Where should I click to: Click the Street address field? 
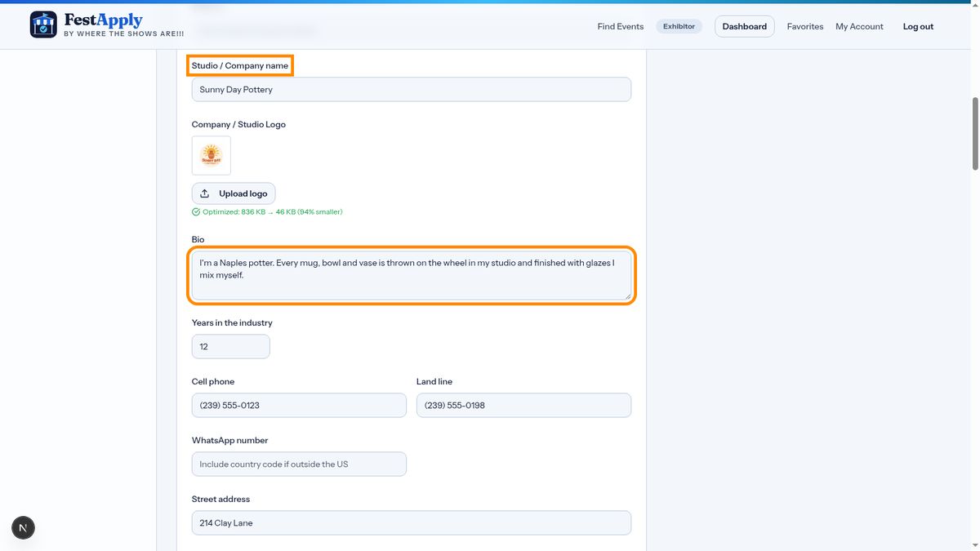point(412,523)
